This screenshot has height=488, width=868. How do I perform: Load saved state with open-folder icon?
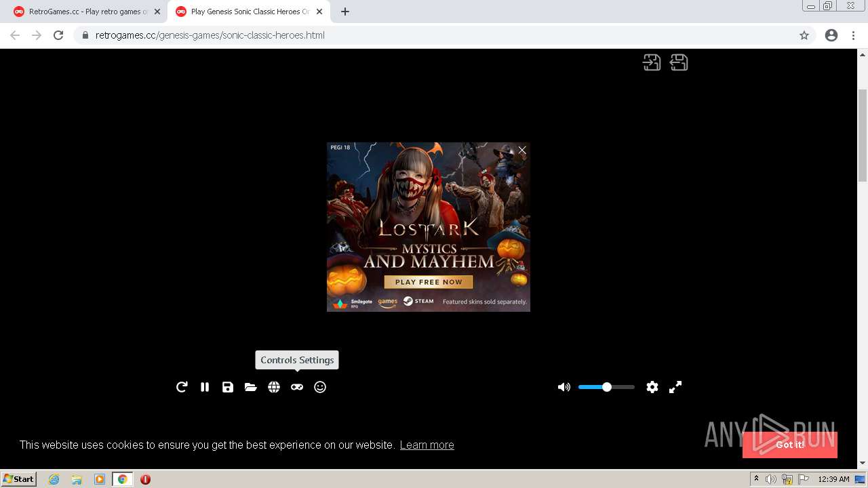[251, 387]
